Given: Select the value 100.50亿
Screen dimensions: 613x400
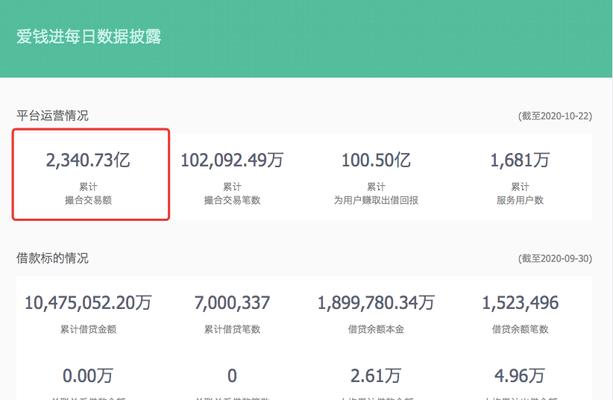Looking at the screenshot, I should [x=376, y=160].
